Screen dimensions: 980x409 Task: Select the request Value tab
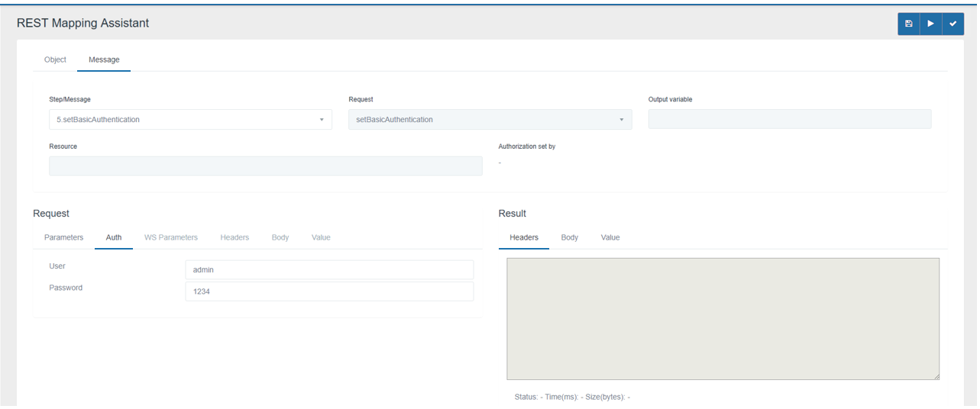click(321, 237)
